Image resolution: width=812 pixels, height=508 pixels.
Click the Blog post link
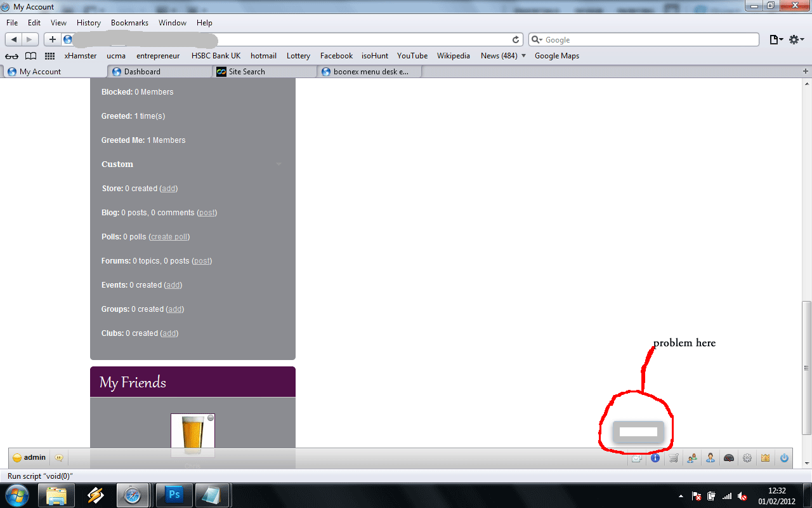coord(207,213)
